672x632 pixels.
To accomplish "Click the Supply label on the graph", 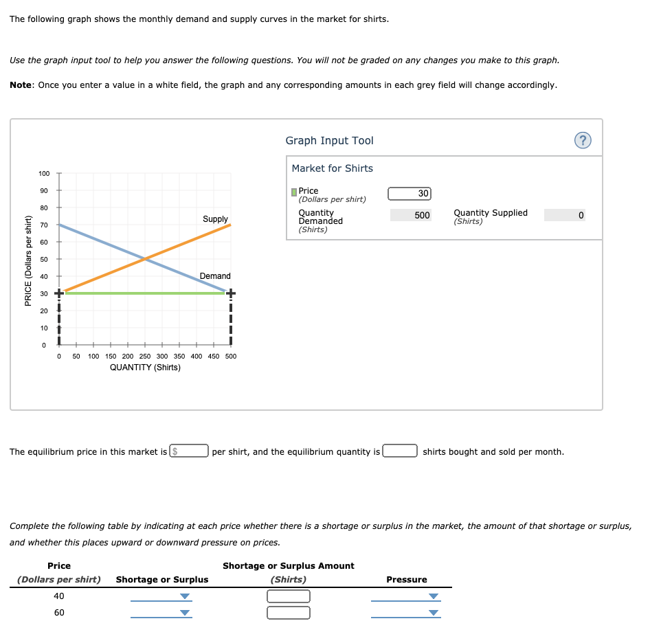I will click(215, 219).
